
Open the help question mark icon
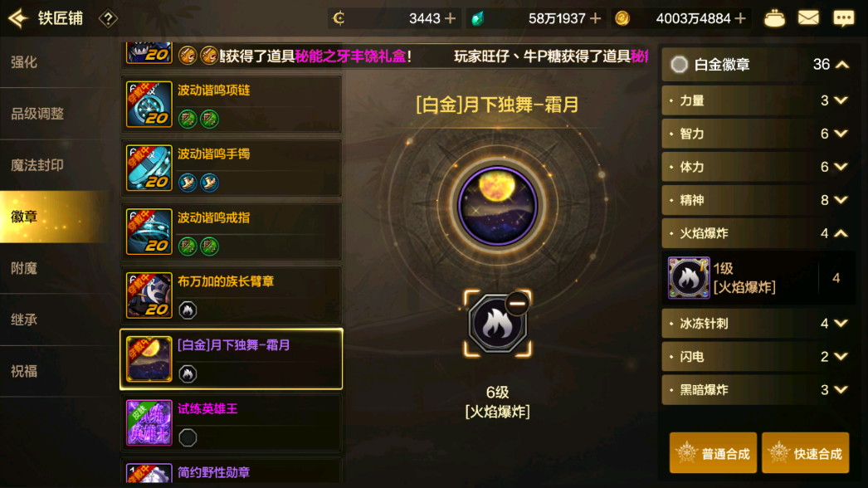pyautogui.click(x=108, y=19)
